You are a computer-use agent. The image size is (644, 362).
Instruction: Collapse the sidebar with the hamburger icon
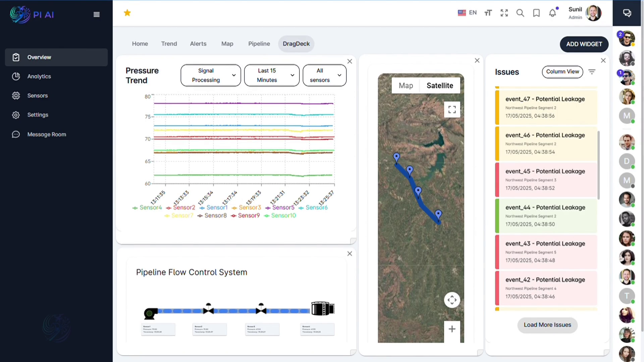coord(97,14)
